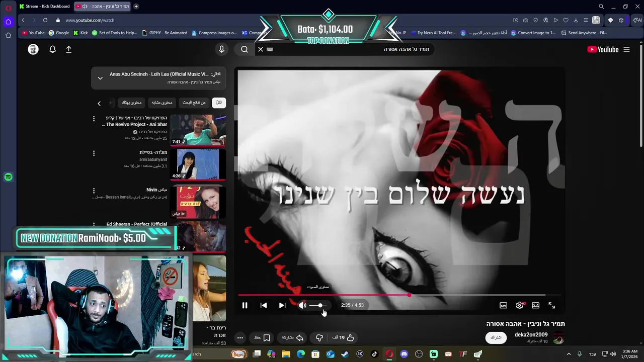Open Nivin mix thumbnail
This screenshot has width=644, height=362.
coord(198,202)
